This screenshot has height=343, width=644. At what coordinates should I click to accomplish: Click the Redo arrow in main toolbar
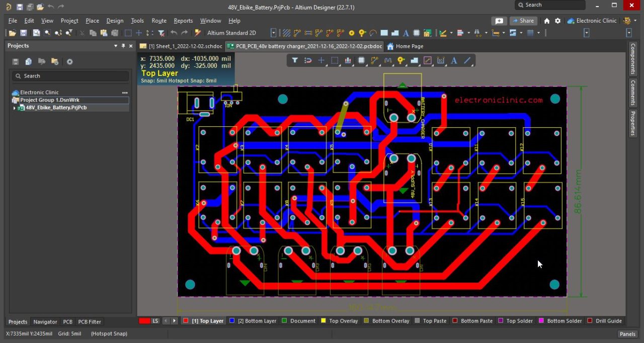click(x=185, y=33)
